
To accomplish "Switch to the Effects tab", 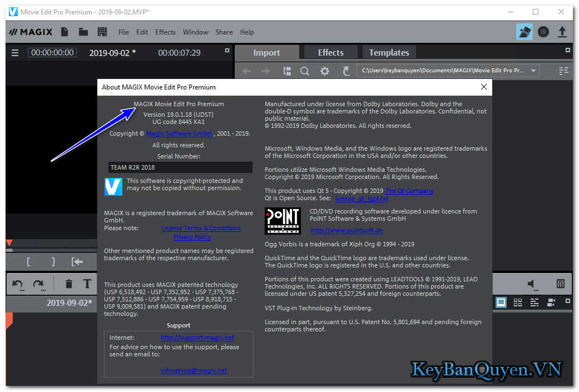I will [330, 53].
